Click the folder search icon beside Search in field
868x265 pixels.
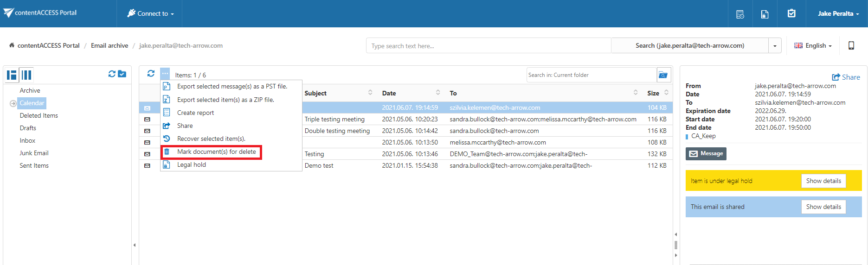pos(663,75)
